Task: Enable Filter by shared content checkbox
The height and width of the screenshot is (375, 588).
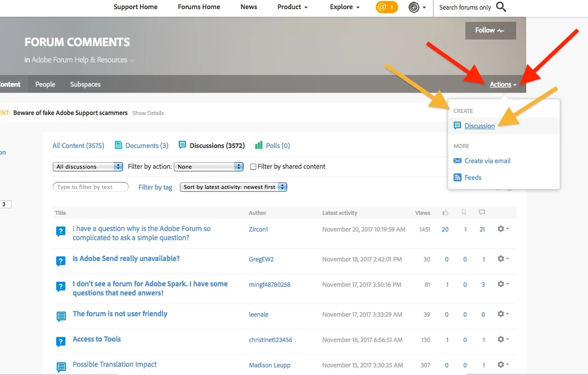Action: [x=253, y=167]
